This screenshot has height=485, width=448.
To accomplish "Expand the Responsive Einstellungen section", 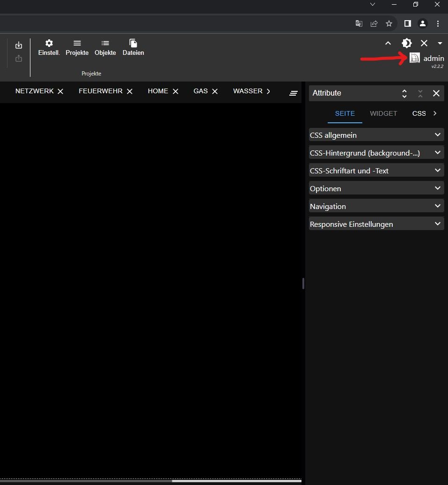I will point(376,224).
